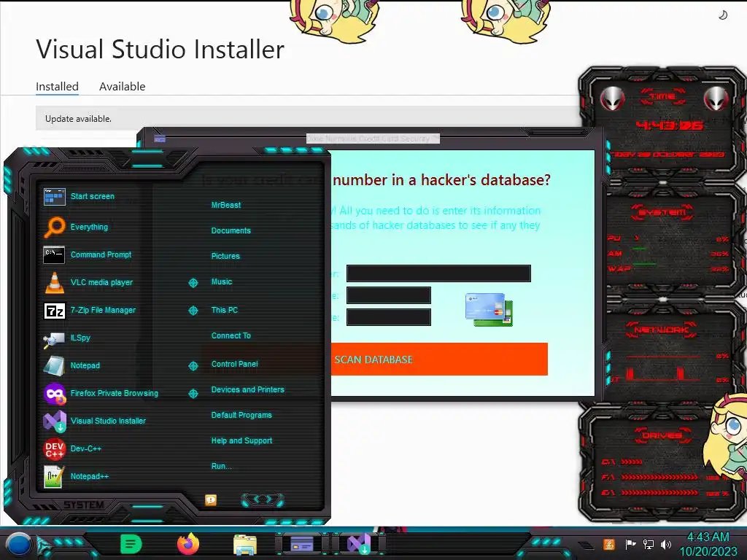The height and width of the screenshot is (560, 747).
Task: Open Notepad icon in start menu
Action: [54, 366]
